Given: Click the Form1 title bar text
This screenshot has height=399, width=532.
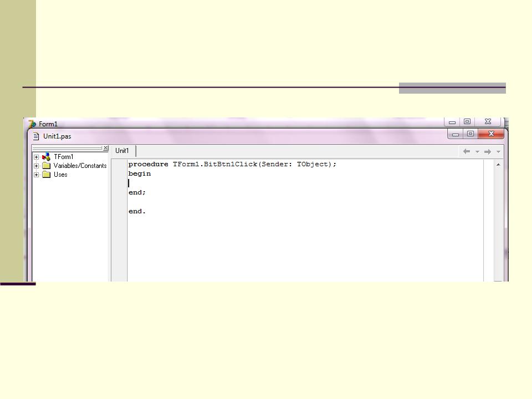Looking at the screenshot, I should click(x=48, y=124).
